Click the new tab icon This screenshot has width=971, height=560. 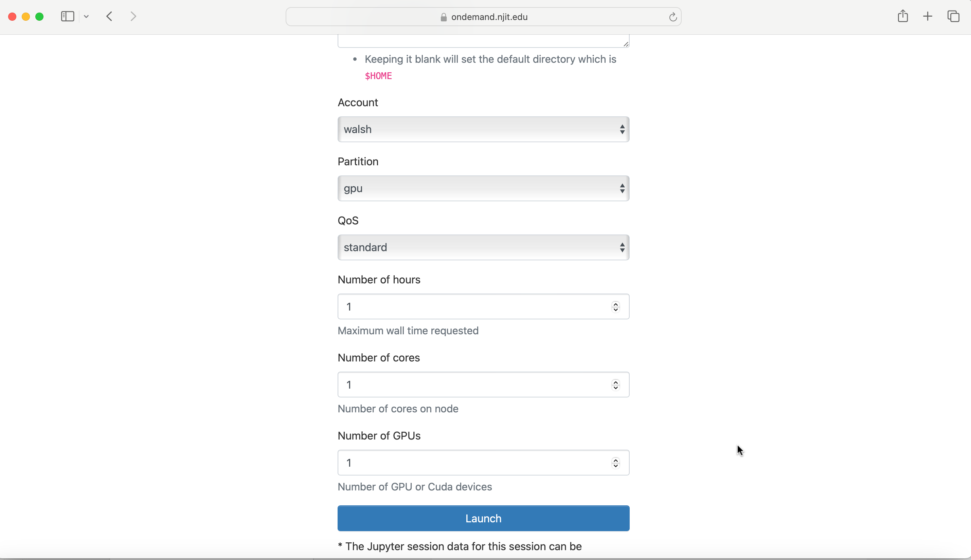point(928,17)
